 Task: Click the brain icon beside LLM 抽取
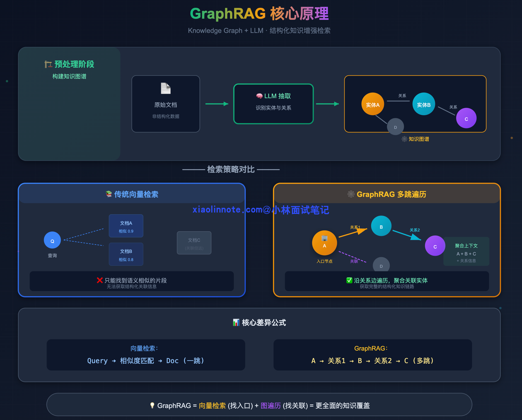(x=259, y=96)
